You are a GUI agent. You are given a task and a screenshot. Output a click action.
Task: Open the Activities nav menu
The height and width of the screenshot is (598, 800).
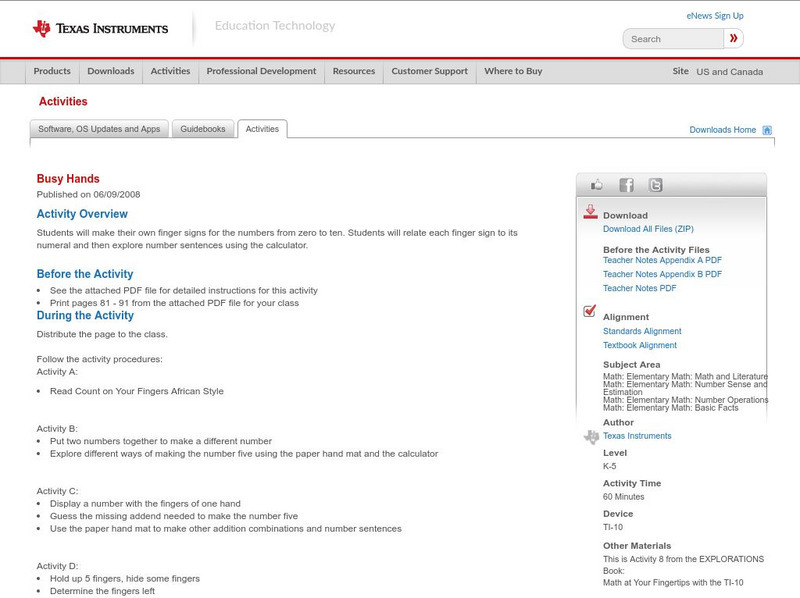point(170,71)
